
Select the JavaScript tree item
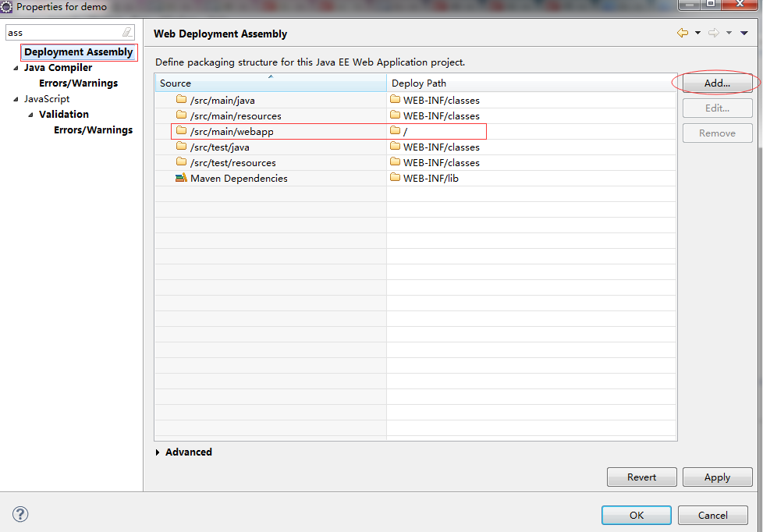[x=47, y=99]
